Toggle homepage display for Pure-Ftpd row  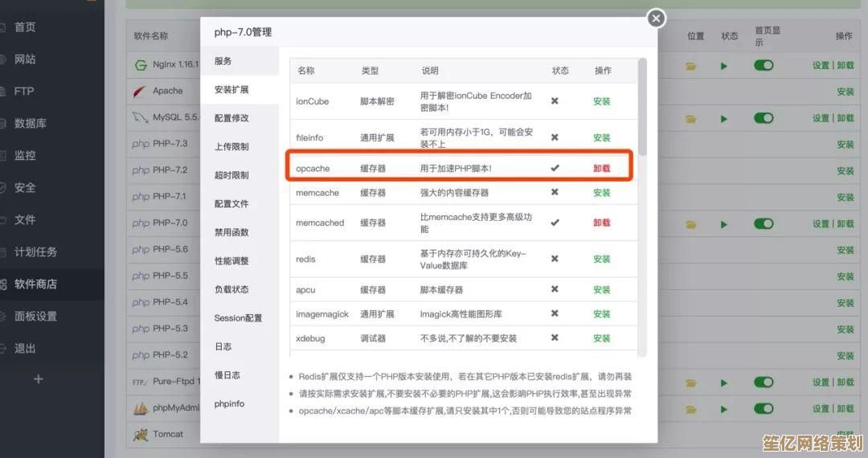point(764,382)
